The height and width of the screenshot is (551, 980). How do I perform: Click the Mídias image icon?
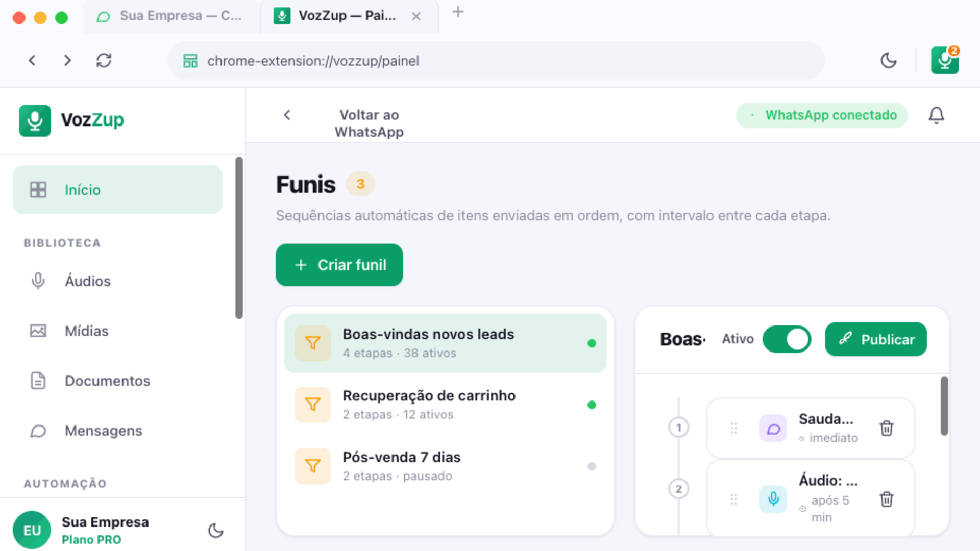38,331
